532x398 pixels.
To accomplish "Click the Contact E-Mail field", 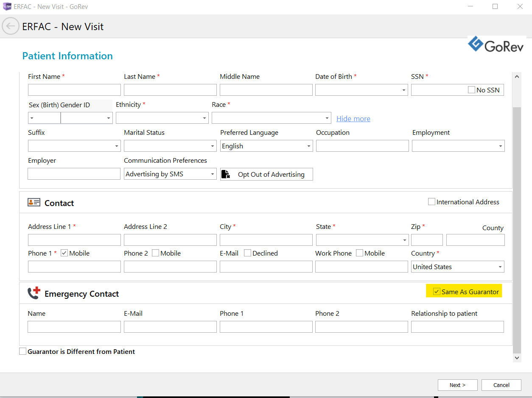I will pos(266,267).
